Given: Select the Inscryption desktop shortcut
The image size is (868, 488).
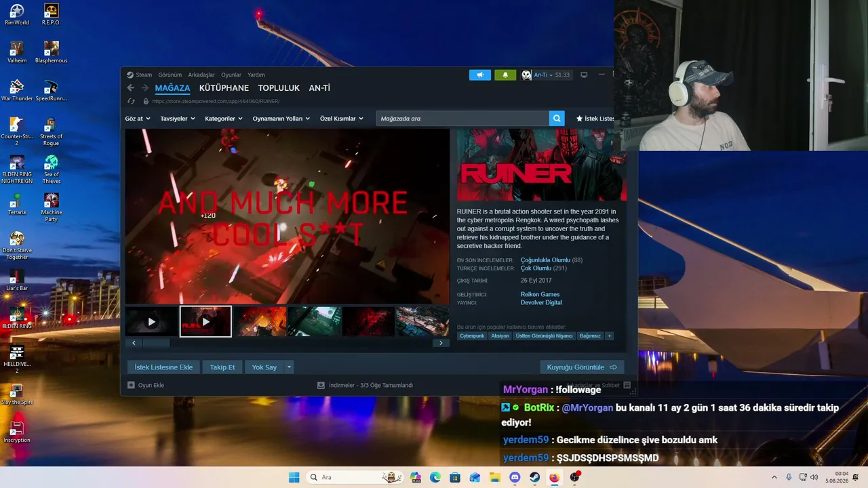Looking at the screenshot, I should pos(17,432).
